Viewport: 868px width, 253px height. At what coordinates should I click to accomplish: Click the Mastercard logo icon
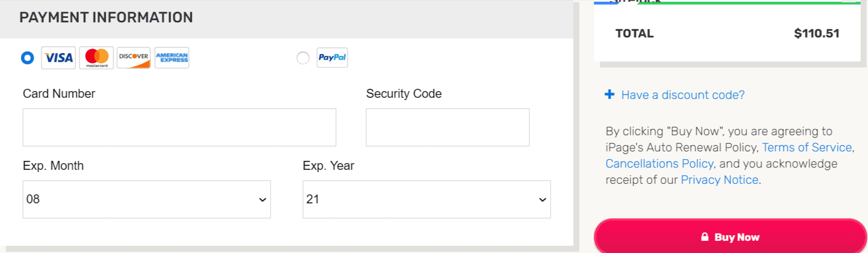coord(97,58)
